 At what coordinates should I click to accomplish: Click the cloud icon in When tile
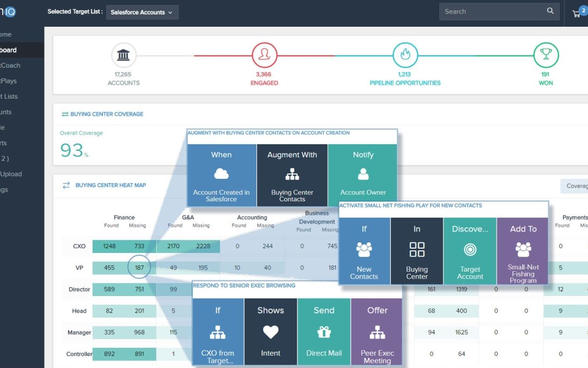(221, 174)
